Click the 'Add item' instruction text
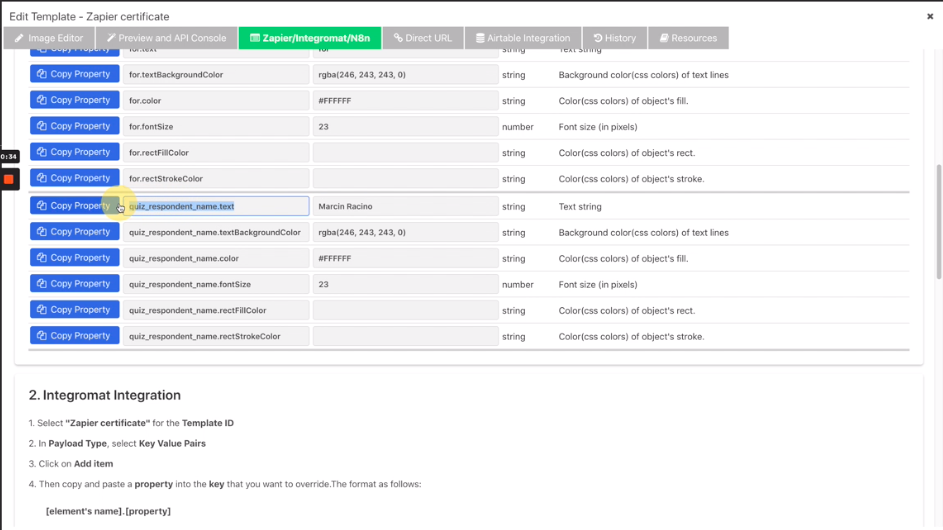 (93, 464)
